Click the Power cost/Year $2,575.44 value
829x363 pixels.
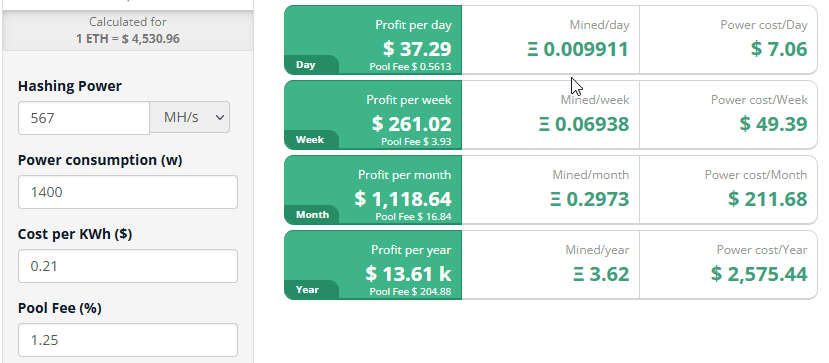[759, 274]
